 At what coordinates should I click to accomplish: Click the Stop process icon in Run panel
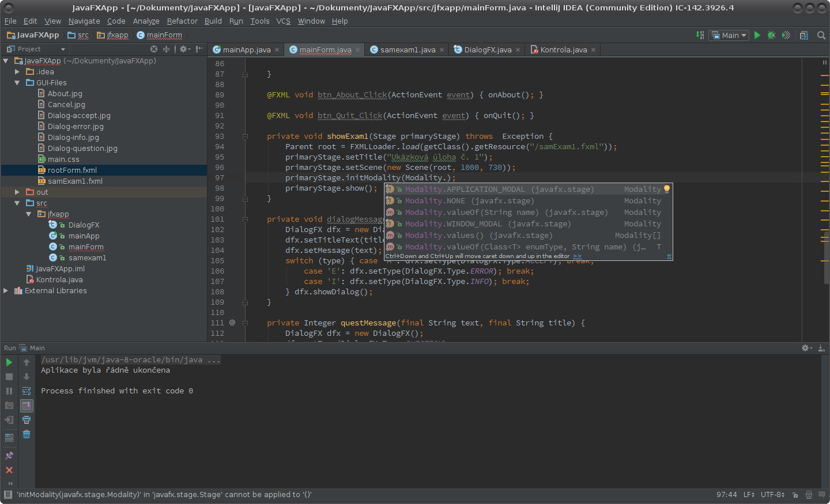(9, 377)
